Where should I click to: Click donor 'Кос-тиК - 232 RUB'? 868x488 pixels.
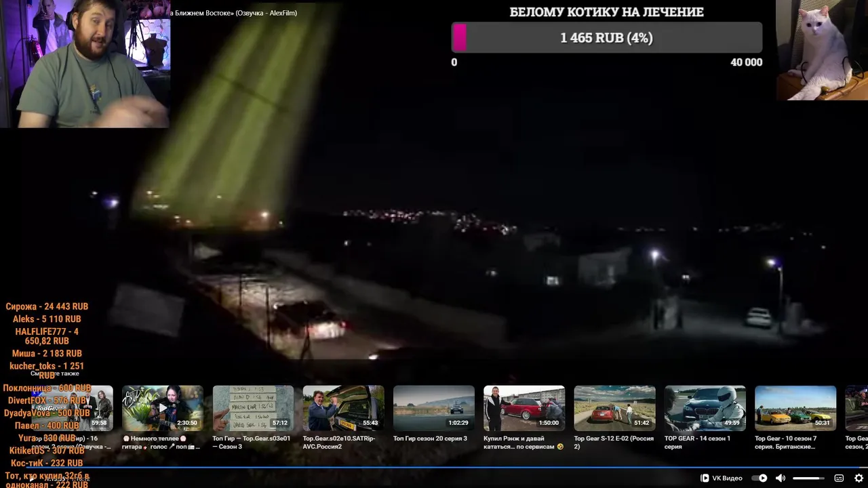point(47,464)
